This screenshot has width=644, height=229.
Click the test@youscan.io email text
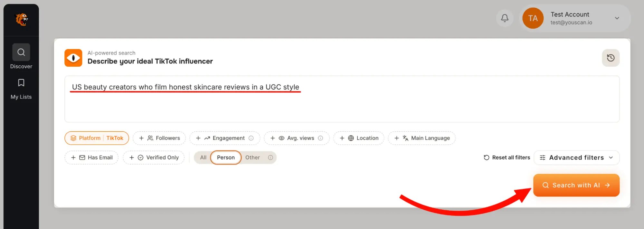pyautogui.click(x=571, y=23)
